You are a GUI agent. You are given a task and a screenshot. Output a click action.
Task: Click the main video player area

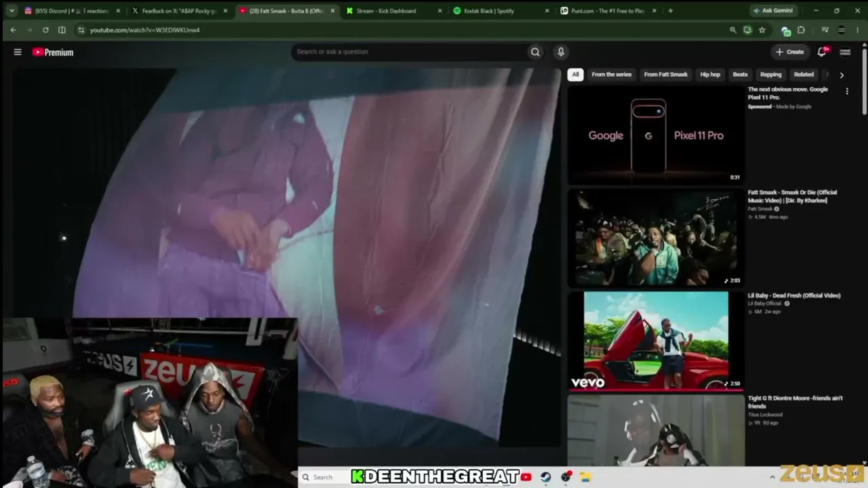[x=286, y=258]
